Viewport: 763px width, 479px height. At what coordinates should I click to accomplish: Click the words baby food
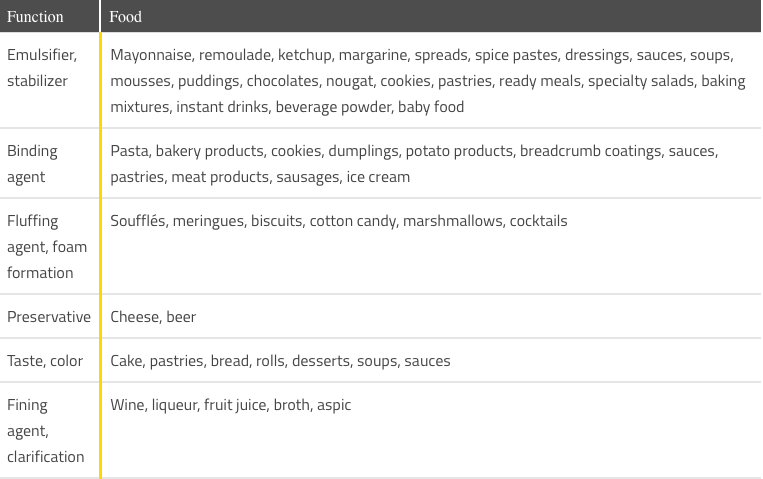(x=431, y=107)
